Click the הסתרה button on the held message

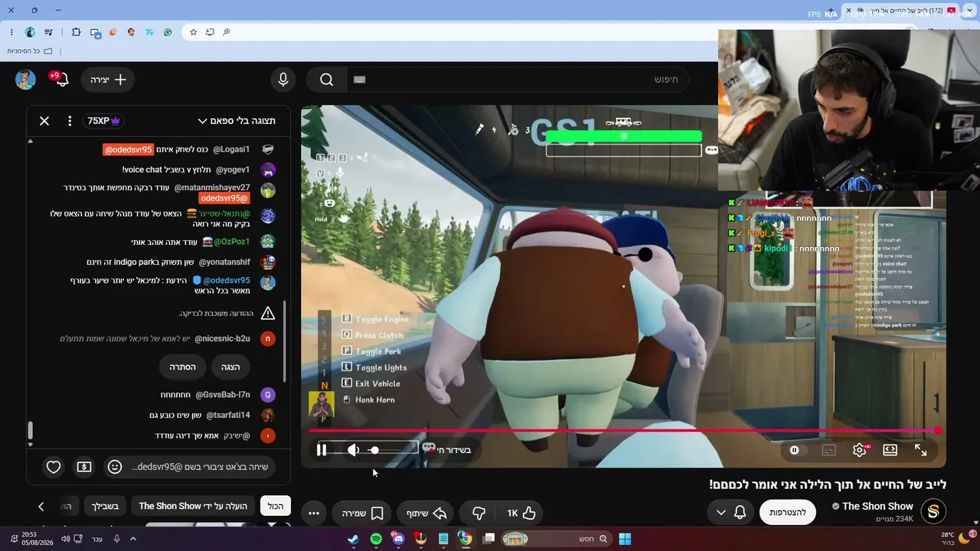pos(182,367)
